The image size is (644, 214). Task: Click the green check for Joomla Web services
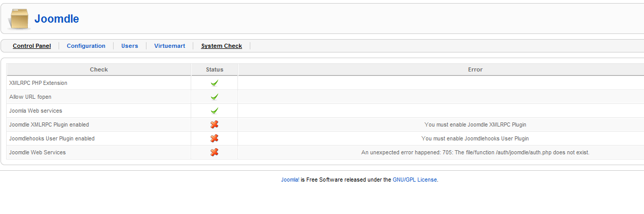point(214,111)
